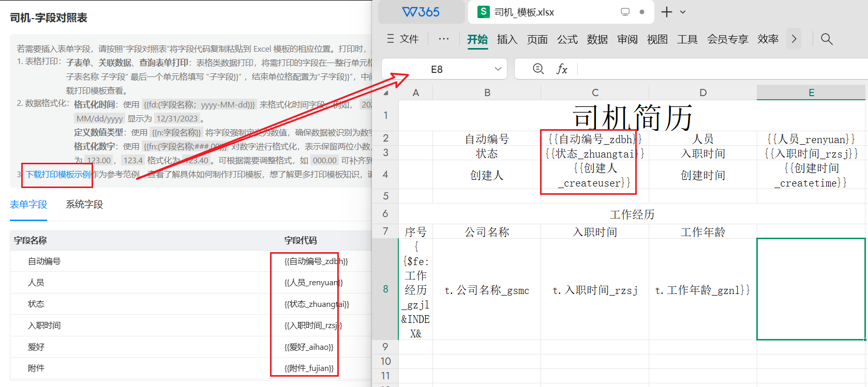Select the 表单字段 tab
868x387 pixels.
(28, 205)
